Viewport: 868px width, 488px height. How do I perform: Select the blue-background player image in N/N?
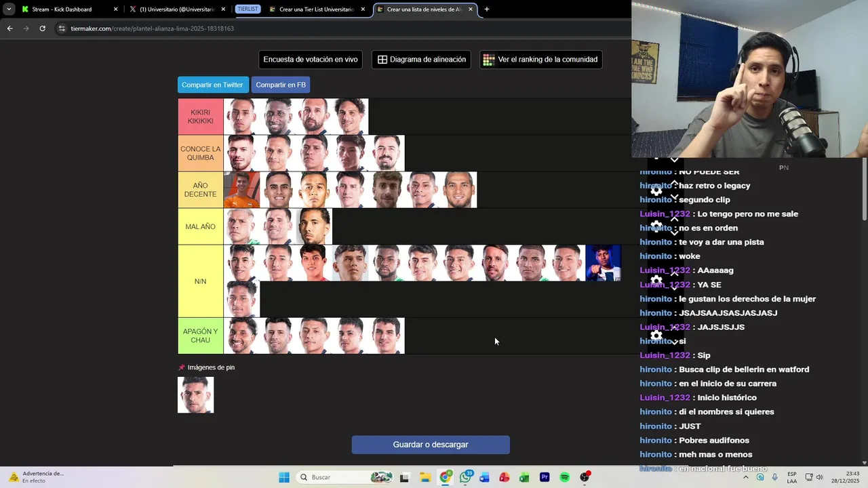pyautogui.click(x=604, y=263)
